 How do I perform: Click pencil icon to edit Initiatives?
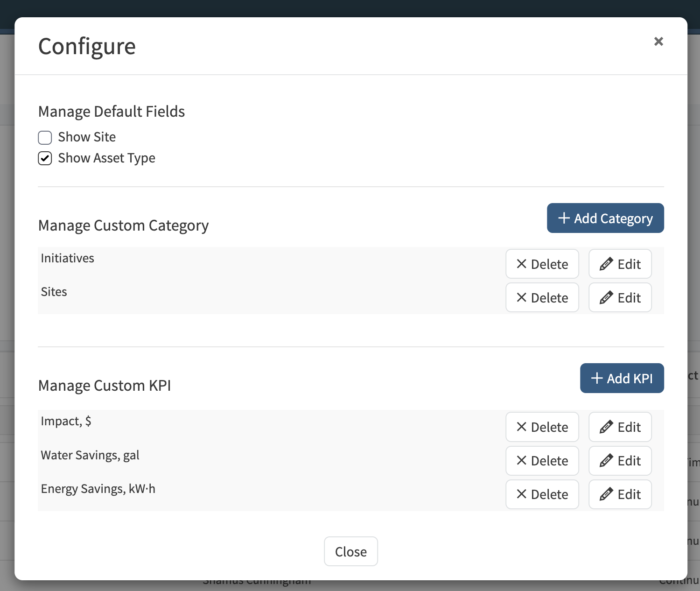click(x=606, y=264)
